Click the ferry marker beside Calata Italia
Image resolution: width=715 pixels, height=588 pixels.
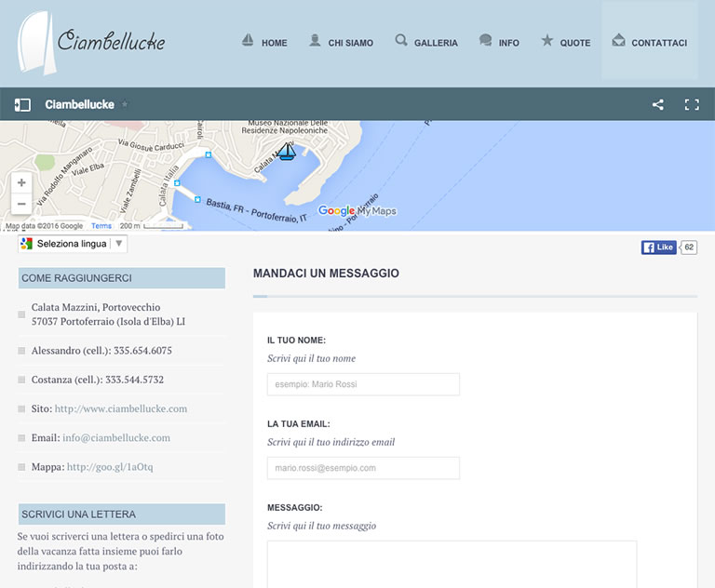(x=177, y=182)
